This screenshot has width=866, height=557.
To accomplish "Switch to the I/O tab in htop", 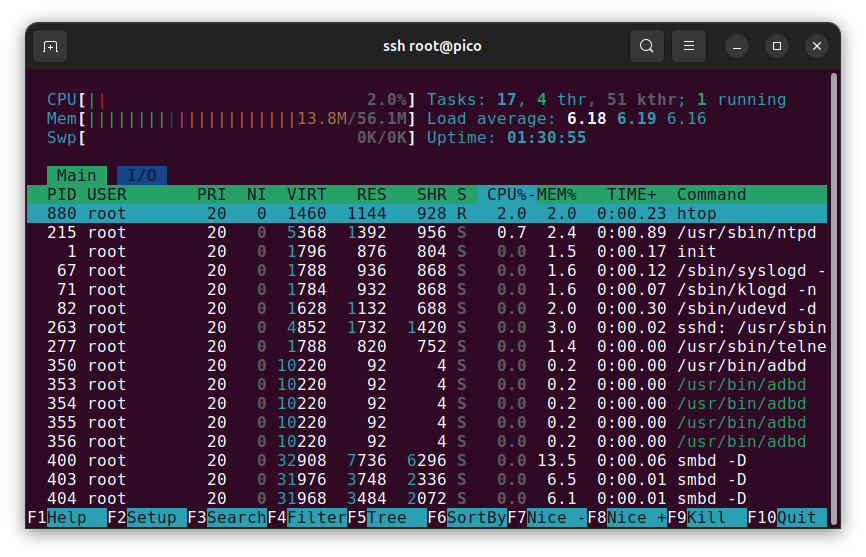I will pyautogui.click(x=142, y=176).
